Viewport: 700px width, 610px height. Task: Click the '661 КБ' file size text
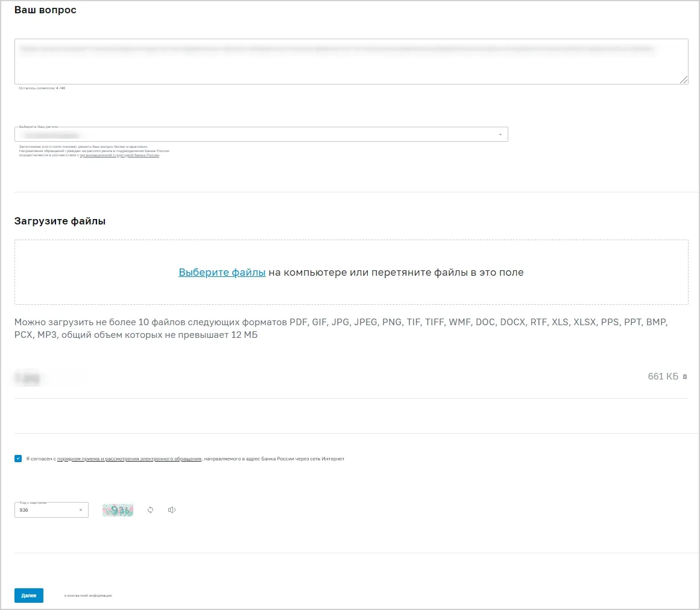(x=663, y=376)
